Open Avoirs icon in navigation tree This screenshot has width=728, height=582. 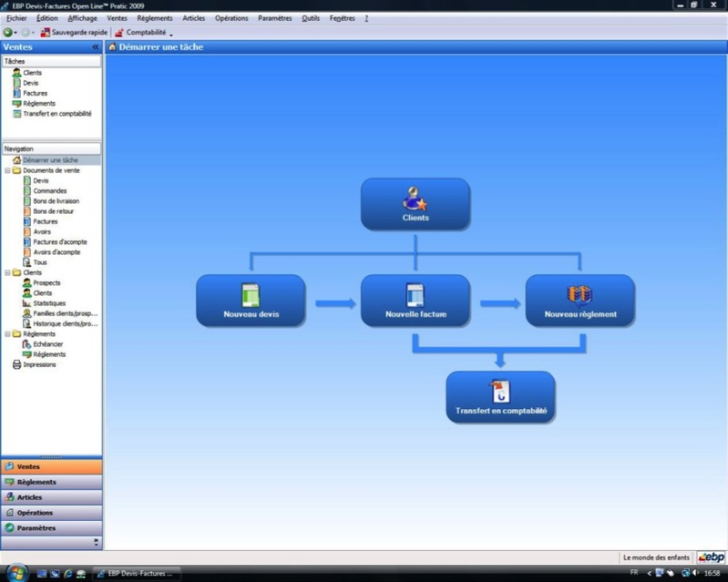click(27, 231)
